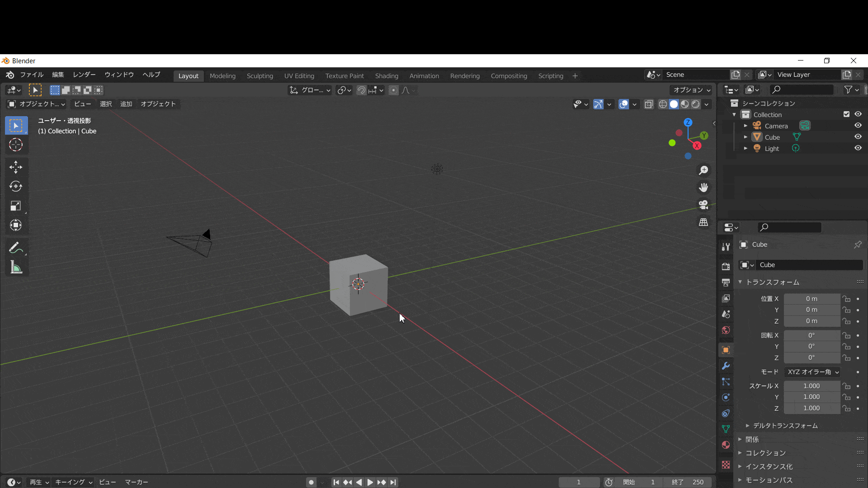The height and width of the screenshot is (488, 868).
Task: Open the Tool properties tab
Action: [726, 246]
